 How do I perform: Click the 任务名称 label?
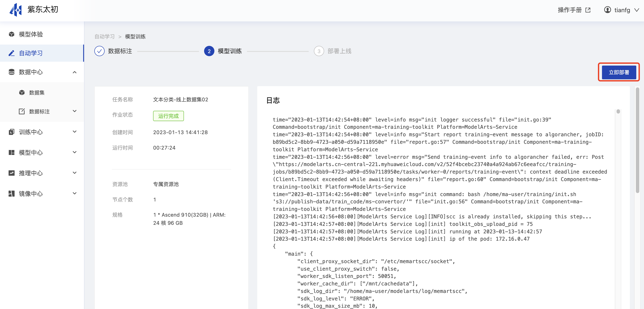(122, 99)
